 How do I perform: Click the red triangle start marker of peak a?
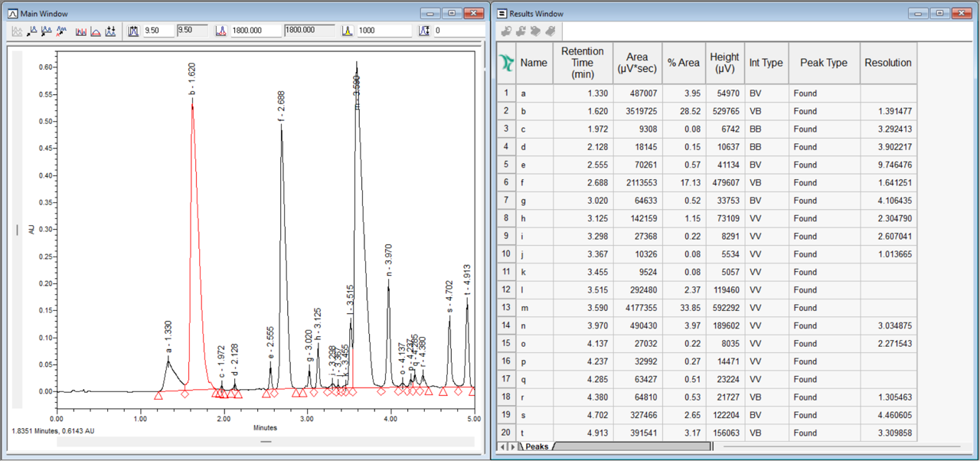click(x=158, y=396)
